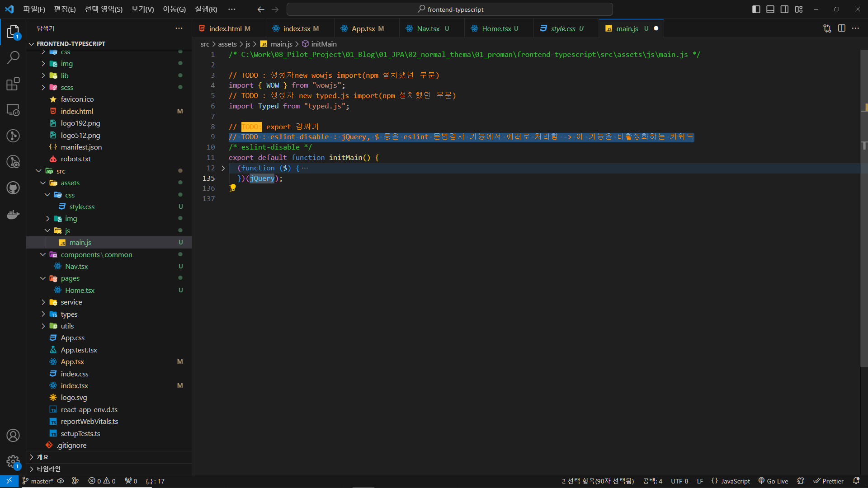Click the lightbulb code action icon

(x=233, y=187)
